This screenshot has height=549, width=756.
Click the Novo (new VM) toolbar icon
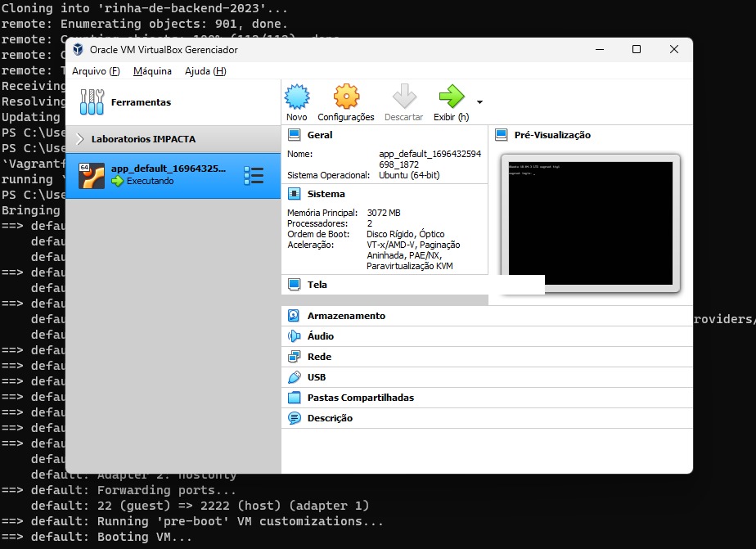click(297, 97)
